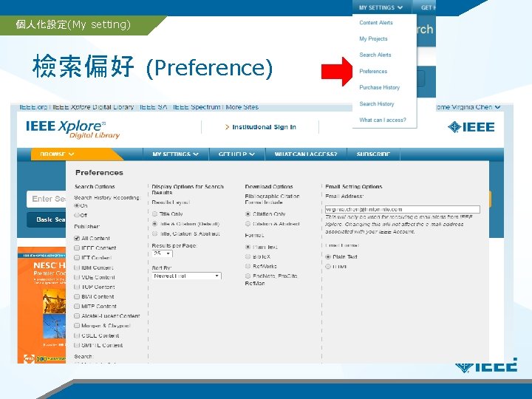Choose Preferences in the My Settings menu
Image resolution: width=532 pixels, height=399 pixels.
373,71
